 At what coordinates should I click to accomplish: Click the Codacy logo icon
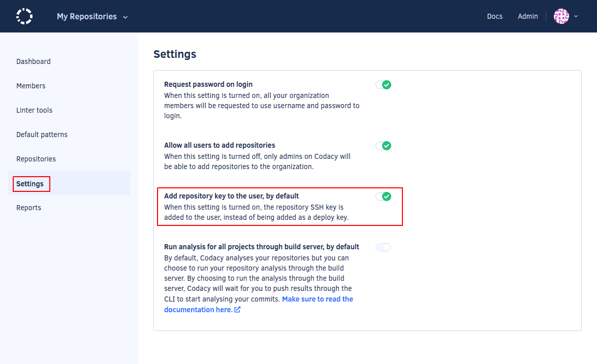tap(24, 16)
